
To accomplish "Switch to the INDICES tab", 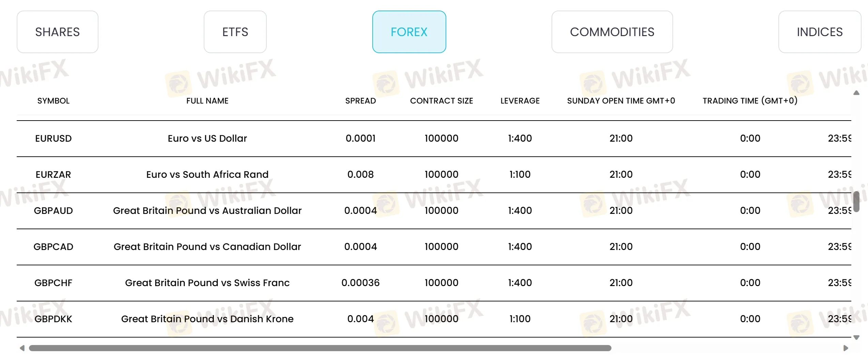I will [820, 32].
